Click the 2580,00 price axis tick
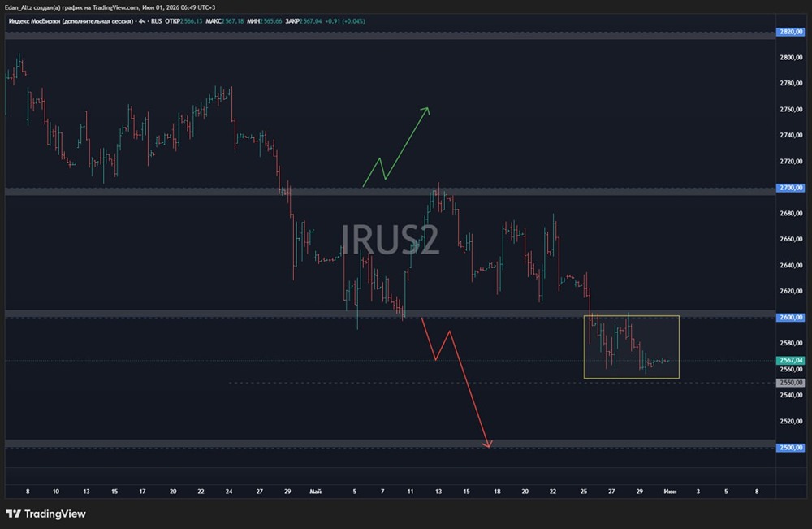The height and width of the screenshot is (529, 812). pyautogui.click(x=791, y=343)
